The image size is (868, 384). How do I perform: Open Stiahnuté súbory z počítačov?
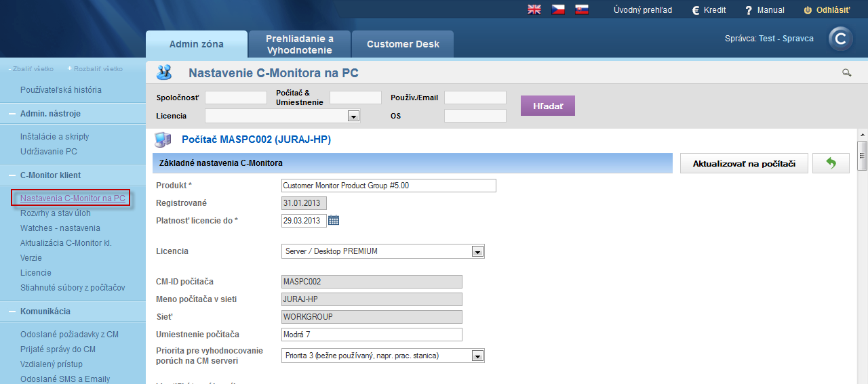click(x=73, y=288)
